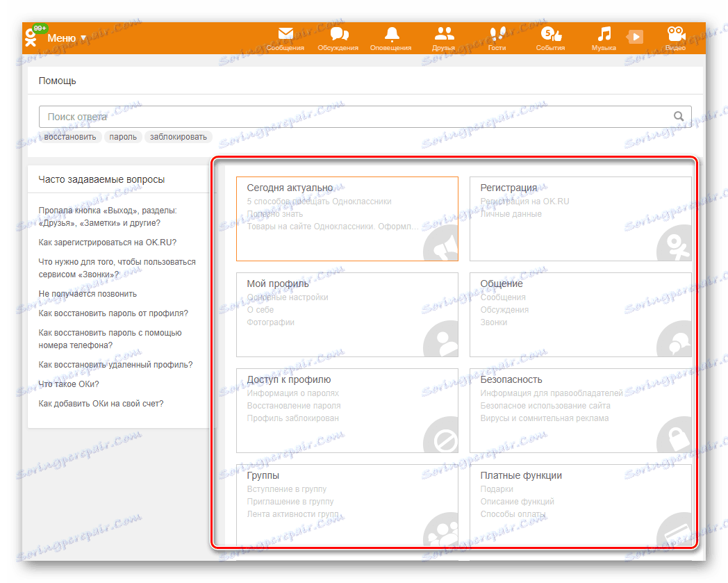Open О себе link
This screenshot has height=583, width=728.
(260, 310)
